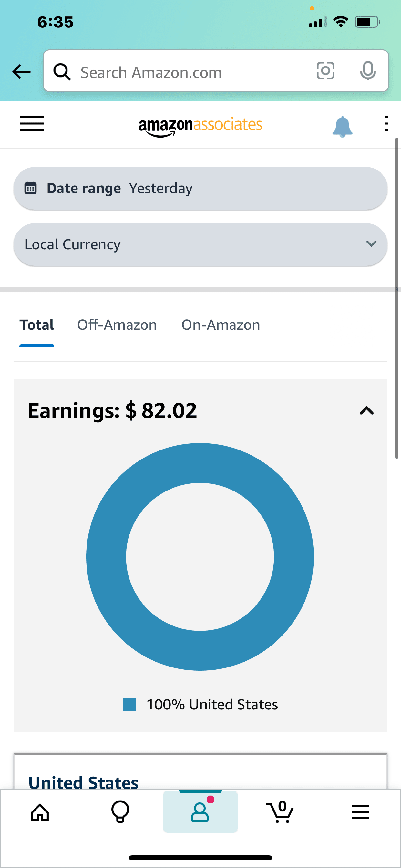Image resolution: width=401 pixels, height=868 pixels.
Task: Open the lightbulb Inspire tab
Action: pos(120,812)
